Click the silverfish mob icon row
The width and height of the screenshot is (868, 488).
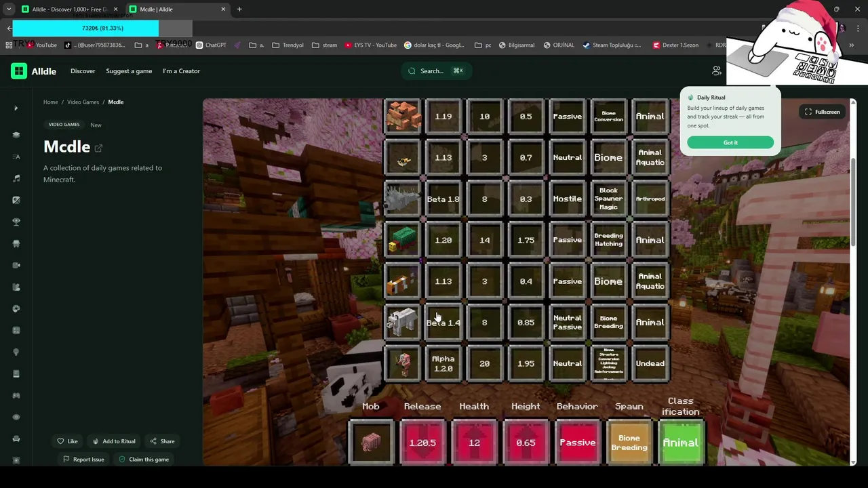pos(403,199)
